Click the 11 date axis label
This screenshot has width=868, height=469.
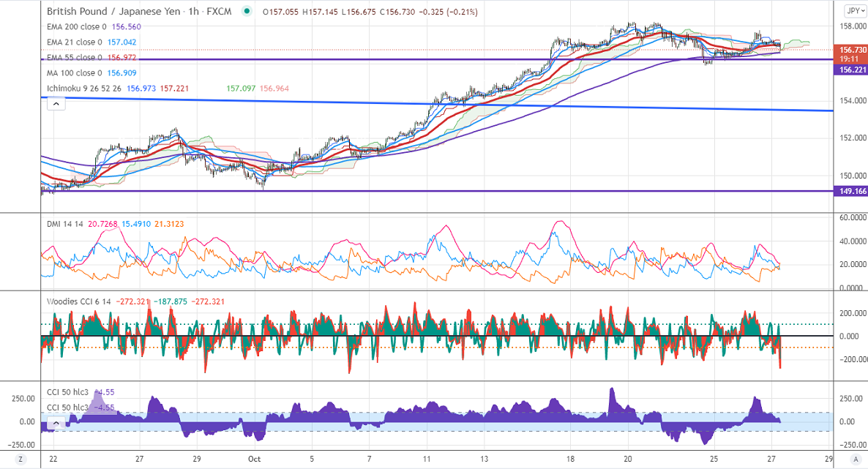coord(427,459)
